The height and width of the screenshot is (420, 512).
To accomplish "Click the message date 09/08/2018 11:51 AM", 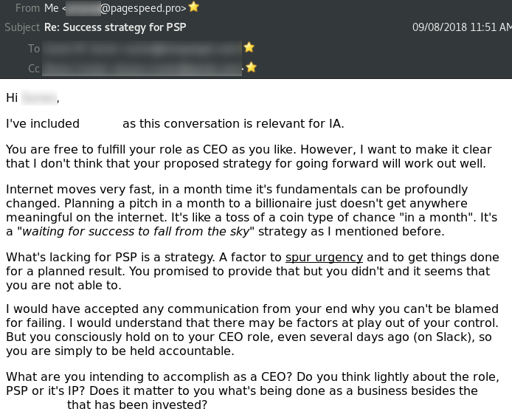I will pos(462,27).
